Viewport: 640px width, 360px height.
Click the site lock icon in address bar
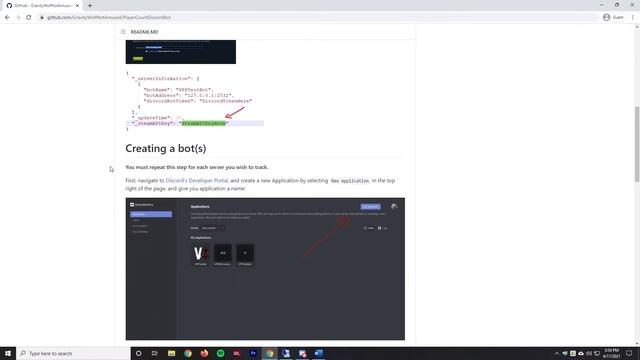(42, 17)
